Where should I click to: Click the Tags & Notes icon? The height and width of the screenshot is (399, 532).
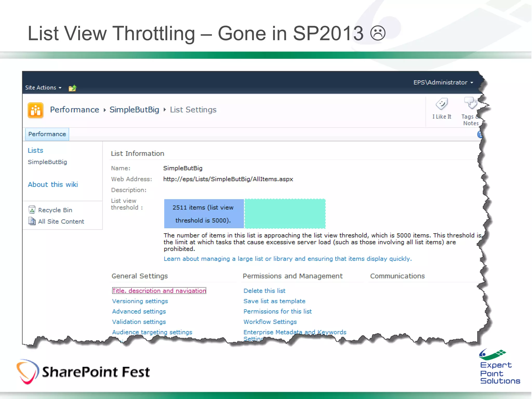(470, 103)
